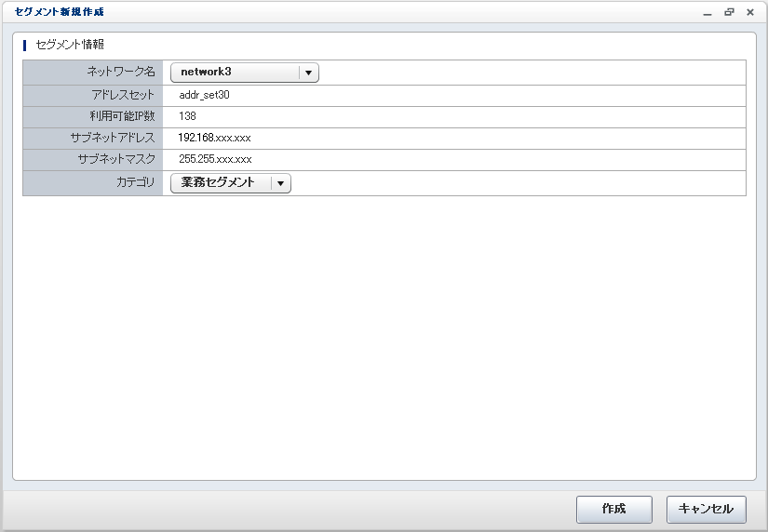Viewport: 768px width, 532px height.
Task: Open the カテゴリ 業務セグメント dropdown
Action: [231, 183]
